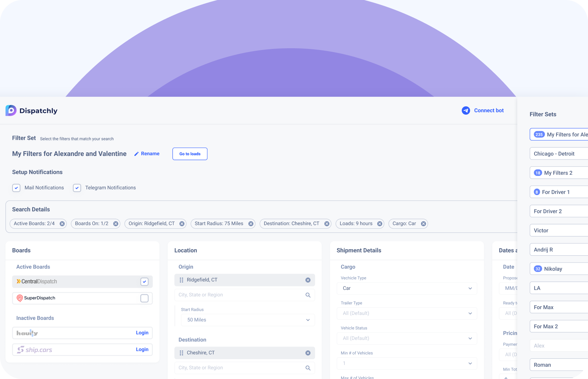Viewport: 588px width, 379px height.
Task: Clear the Cheshire, CT destination entry
Action: 308,353
